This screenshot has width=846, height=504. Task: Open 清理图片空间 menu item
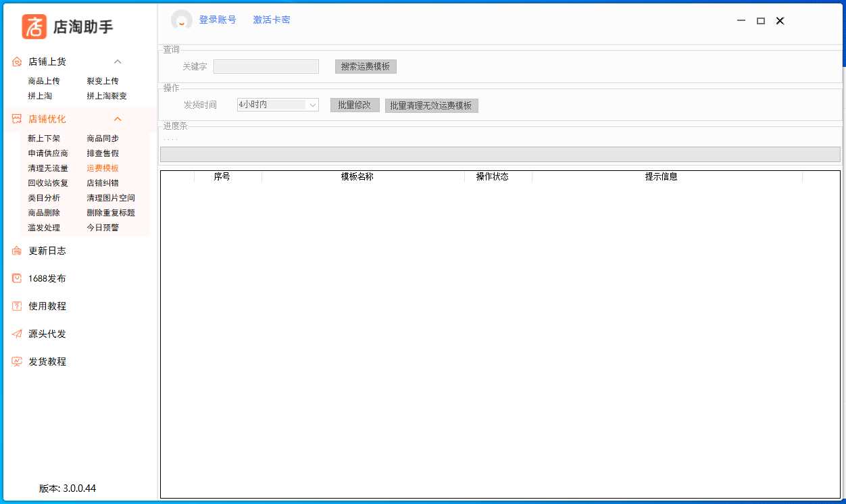(110, 198)
